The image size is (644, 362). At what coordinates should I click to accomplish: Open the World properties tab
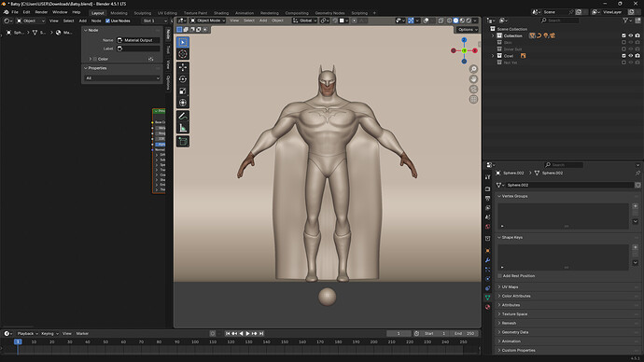click(x=487, y=227)
